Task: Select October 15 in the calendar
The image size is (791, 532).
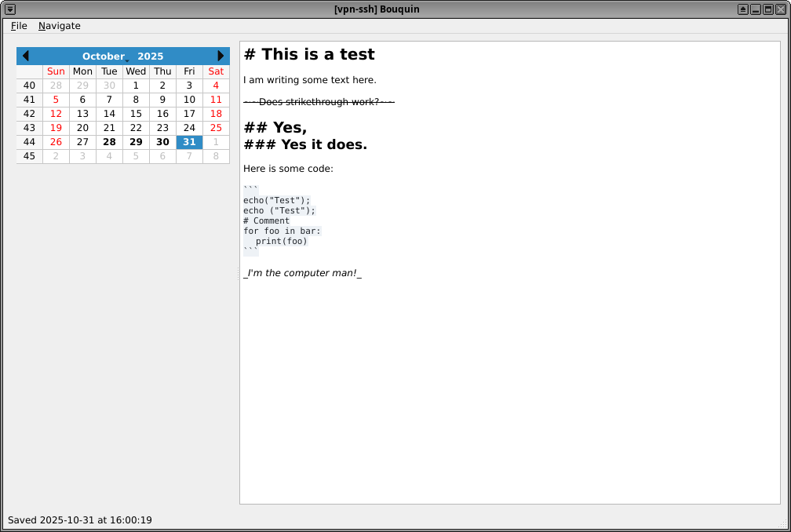Action: click(x=136, y=113)
